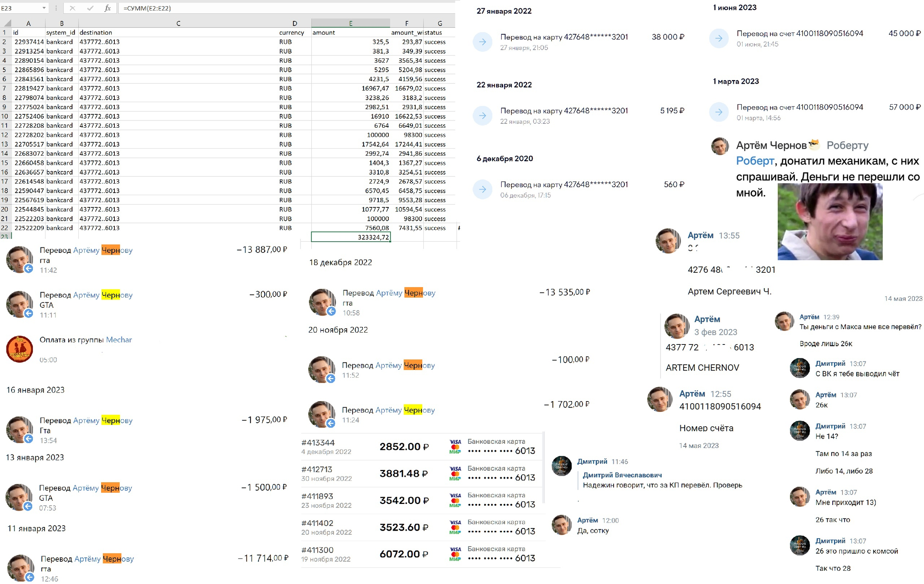Open the Mechar group link
This screenshot has width=924, height=584.
pos(119,340)
